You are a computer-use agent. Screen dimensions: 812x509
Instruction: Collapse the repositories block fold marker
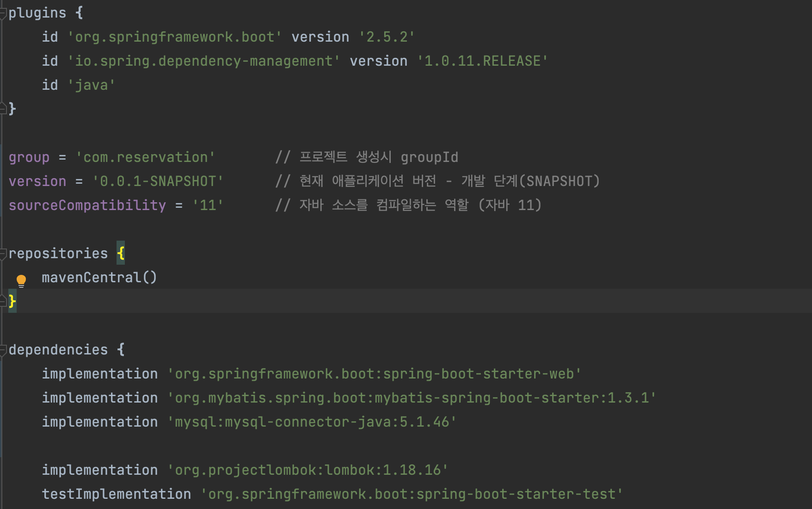point(2,254)
